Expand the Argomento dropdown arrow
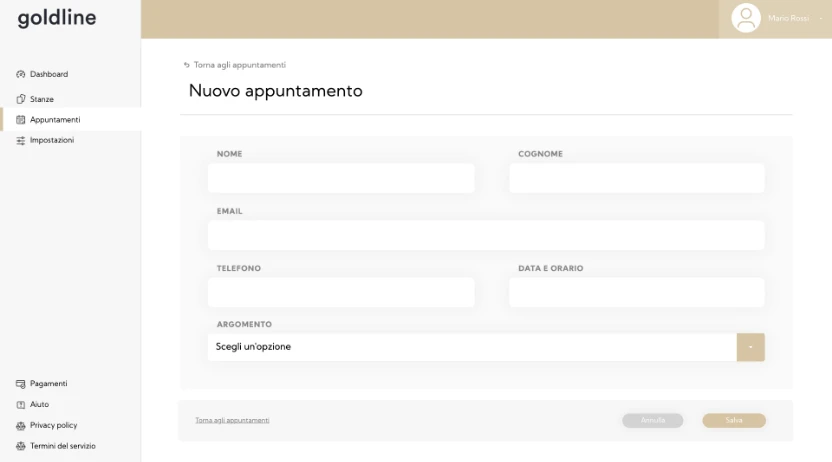Screen dimensions: 832x462 coord(751,347)
